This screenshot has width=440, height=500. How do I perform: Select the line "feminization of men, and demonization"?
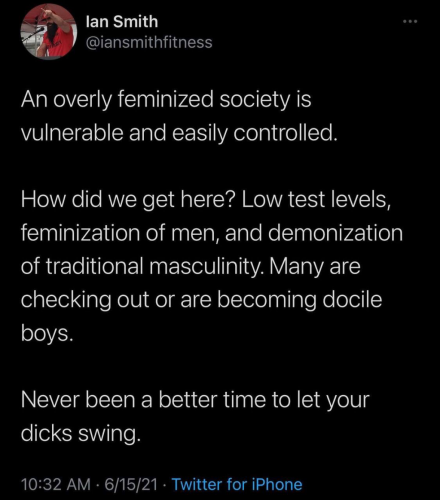(x=212, y=233)
